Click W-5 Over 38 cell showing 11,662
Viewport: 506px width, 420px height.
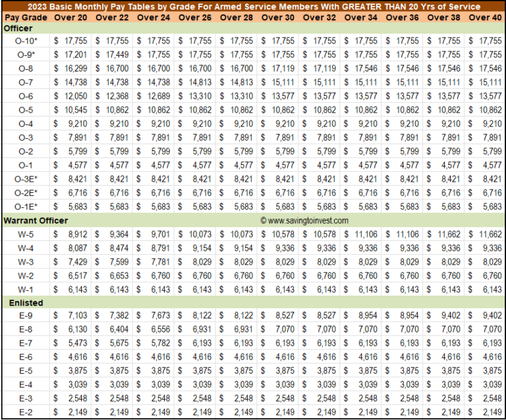(443, 234)
